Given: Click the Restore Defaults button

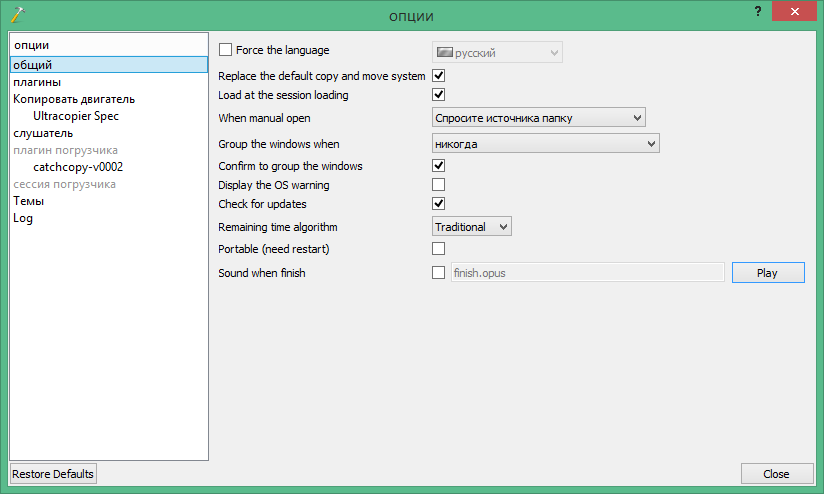Looking at the screenshot, I should click(x=53, y=474).
